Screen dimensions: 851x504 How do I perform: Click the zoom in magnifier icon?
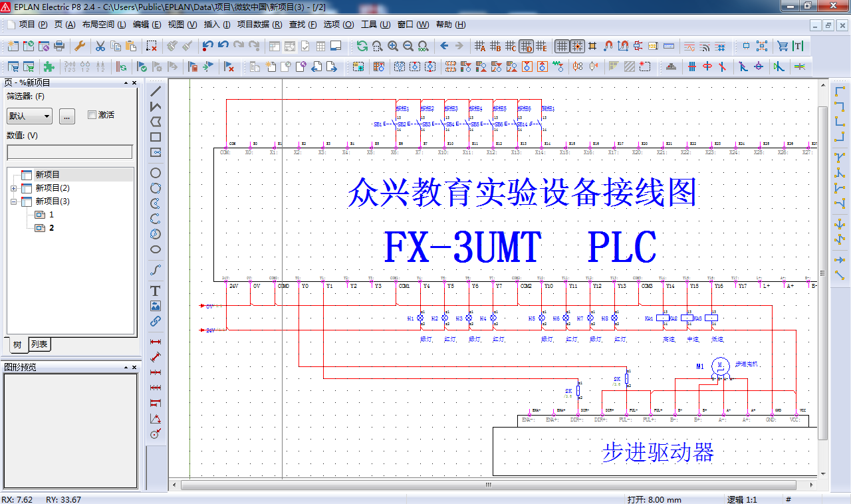(393, 46)
